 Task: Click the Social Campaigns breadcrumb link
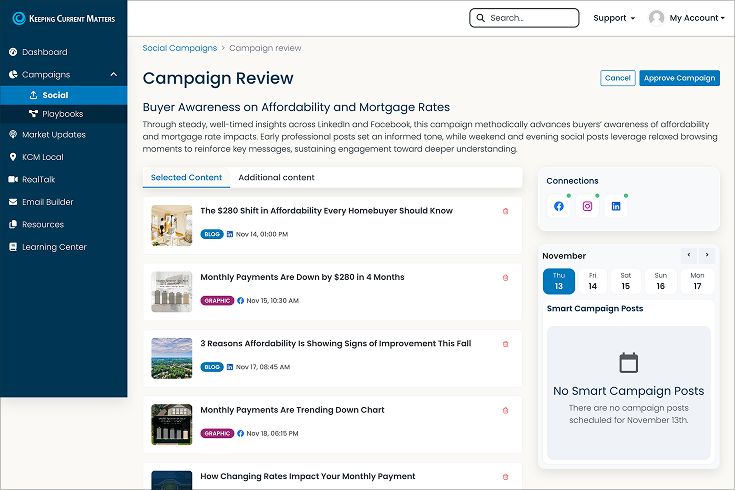[x=179, y=48]
